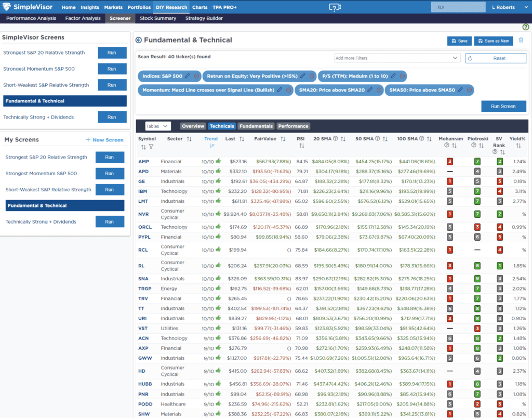Click the New Screen link
The height and width of the screenshot is (418, 532).
(104, 140)
